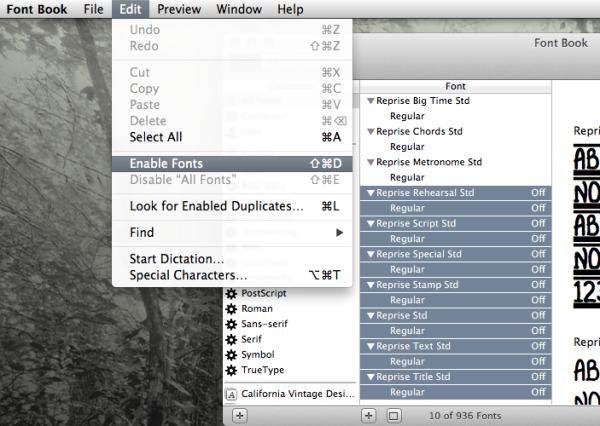
Task: Click the TrueType collection gear icon
Action: click(x=231, y=370)
